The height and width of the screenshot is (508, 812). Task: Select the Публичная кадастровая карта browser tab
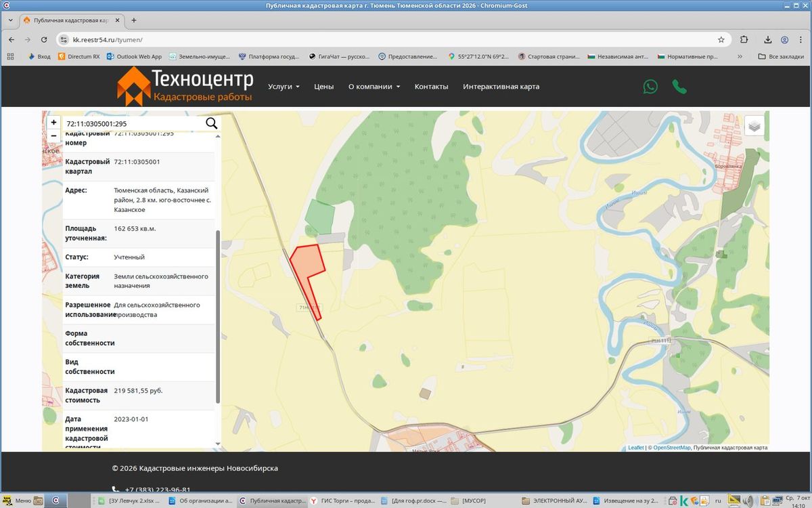[72, 20]
